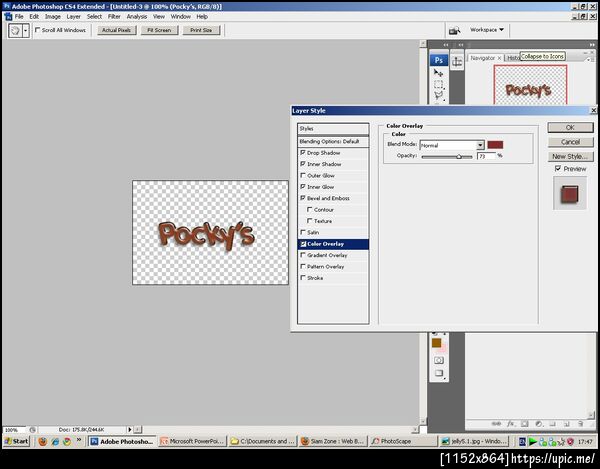Click the foreground color swatch in toolbox
The height and width of the screenshot is (469, 600).
click(x=437, y=343)
